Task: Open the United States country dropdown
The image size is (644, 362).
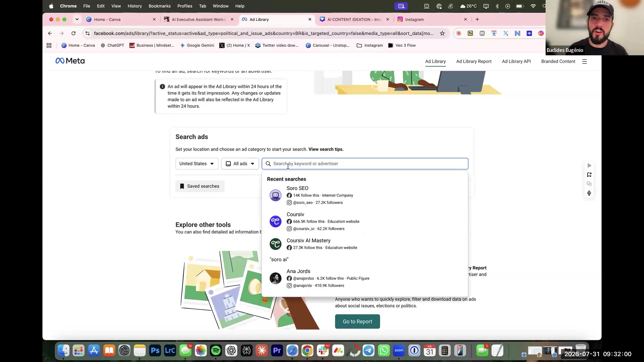Action: (197, 164)
